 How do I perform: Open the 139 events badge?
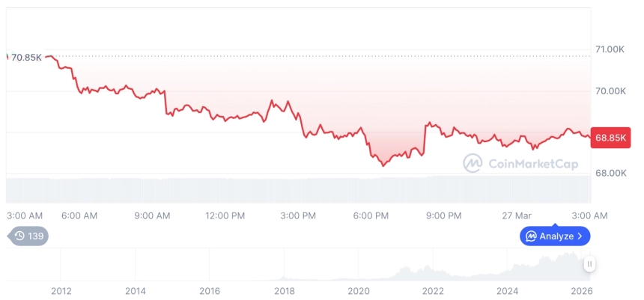tap(28, 236)
